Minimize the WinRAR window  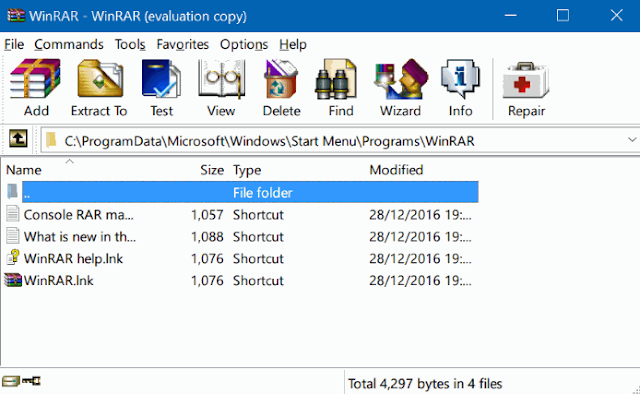(x=510, y=16)
